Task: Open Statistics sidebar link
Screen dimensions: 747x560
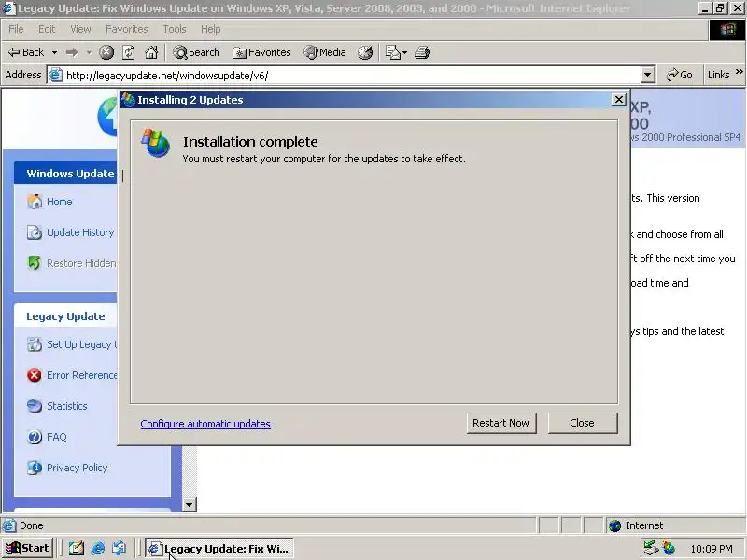Action: pyautogui.click(x=67, y=406)
